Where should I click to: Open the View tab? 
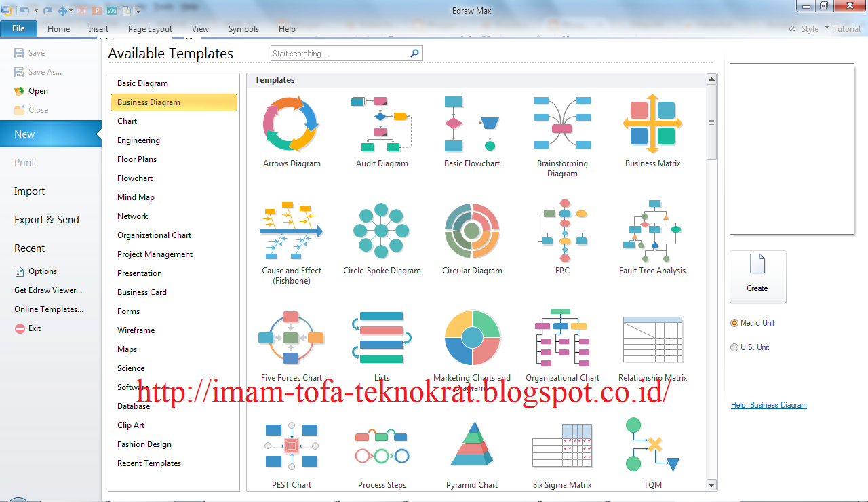200,29
